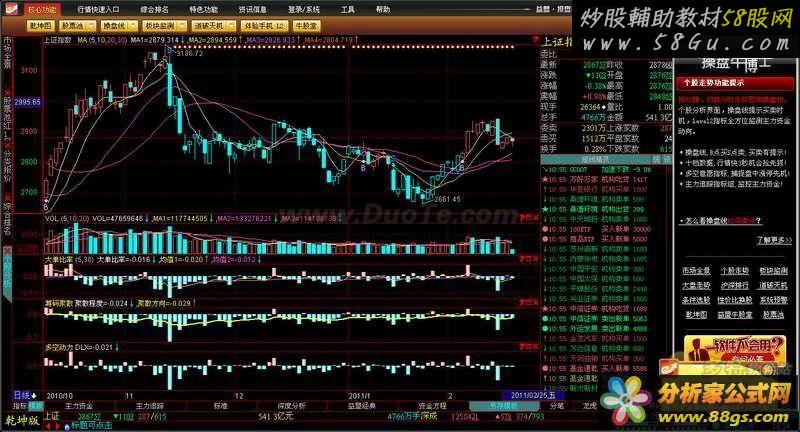Switch to the 益盟经典 template tab
The image size is (800, 432).
tap(362, 406)
